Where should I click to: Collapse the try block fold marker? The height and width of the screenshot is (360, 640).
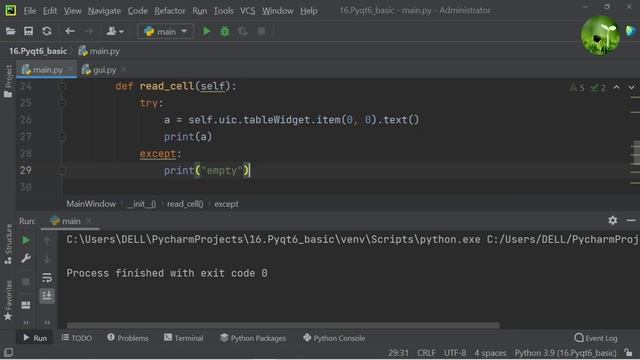(62, 103)
